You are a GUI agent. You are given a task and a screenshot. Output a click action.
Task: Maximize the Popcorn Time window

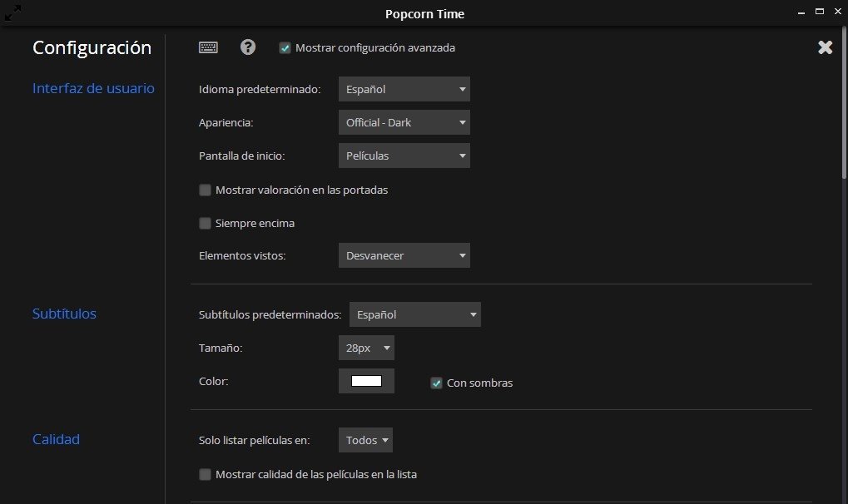[x=820, y=12]
